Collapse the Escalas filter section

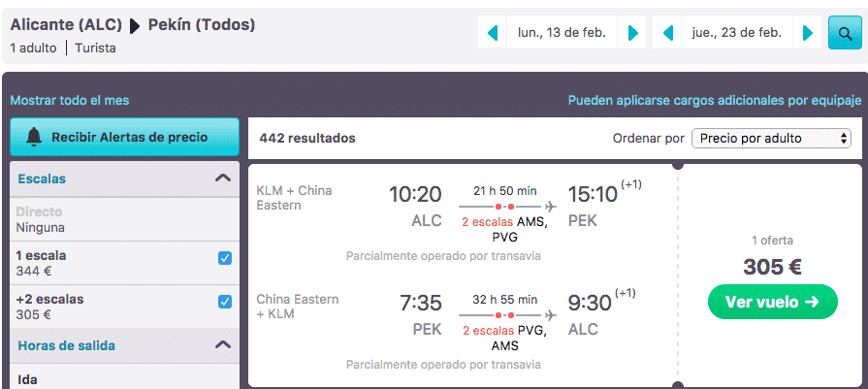222,178
